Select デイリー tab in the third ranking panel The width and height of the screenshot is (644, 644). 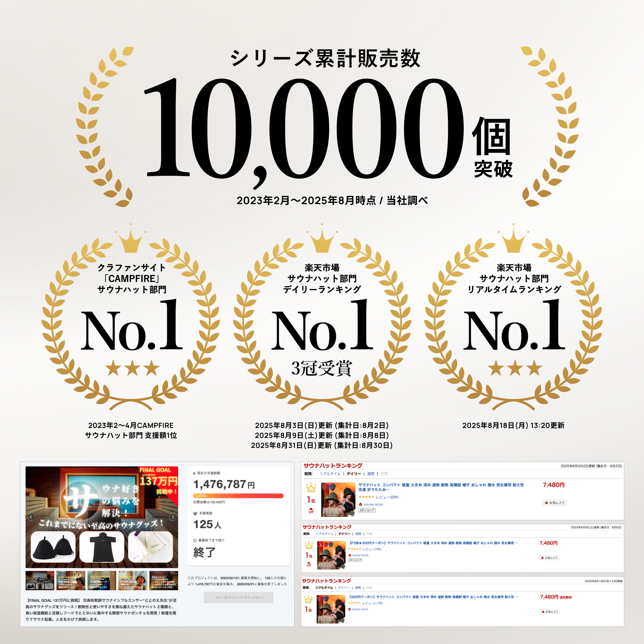coord(344,588)
